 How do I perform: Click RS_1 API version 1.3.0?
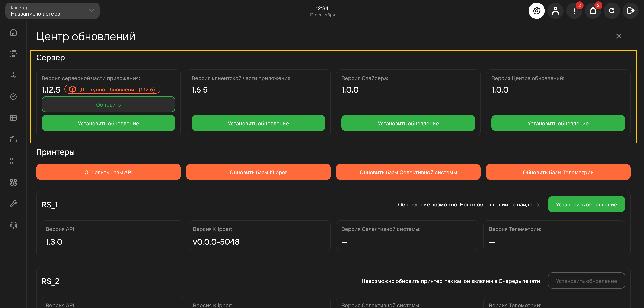tap(54, 242)
